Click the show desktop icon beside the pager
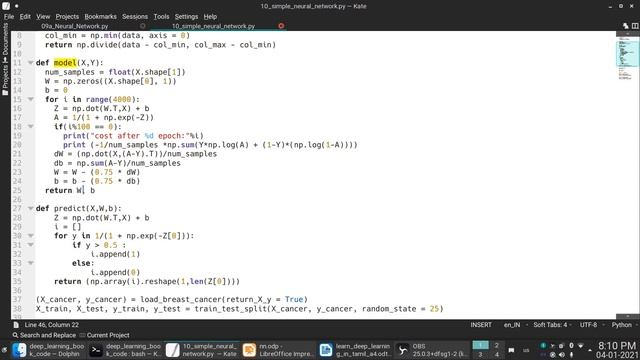This screenshot has height=360, width=640. pos(511,350)
